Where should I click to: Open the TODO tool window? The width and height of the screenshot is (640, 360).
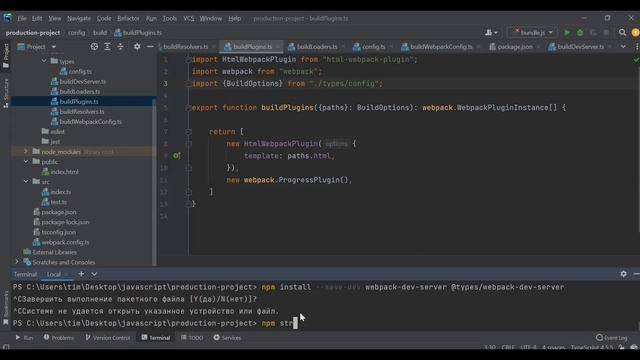pos(192,338)
